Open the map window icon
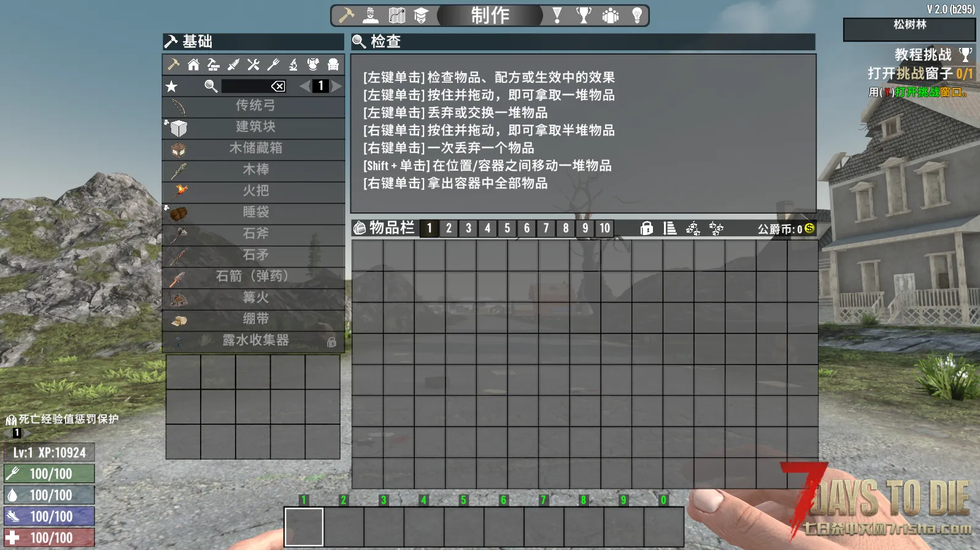Viewport: 980px width, 550px height. pos(397,15)
